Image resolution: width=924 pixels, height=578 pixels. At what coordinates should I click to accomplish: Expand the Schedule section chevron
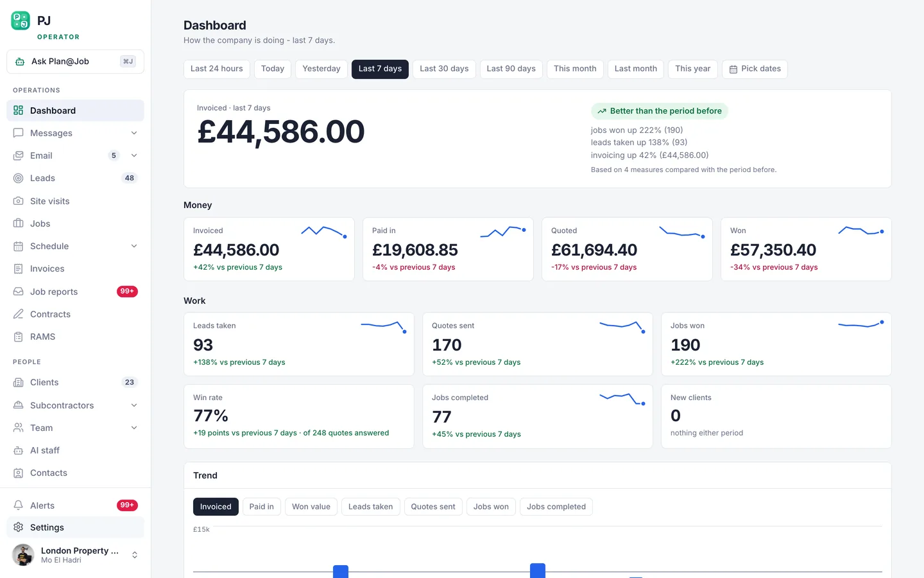point(134,246)
